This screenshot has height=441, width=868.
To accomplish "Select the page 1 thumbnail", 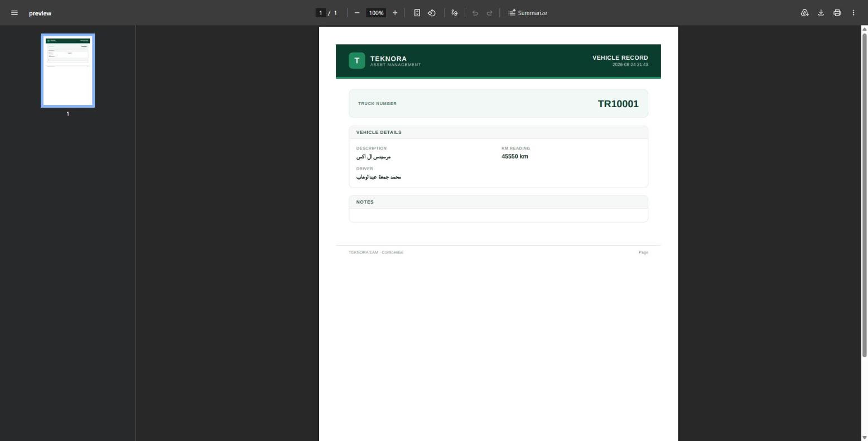I will coord(68,70).
